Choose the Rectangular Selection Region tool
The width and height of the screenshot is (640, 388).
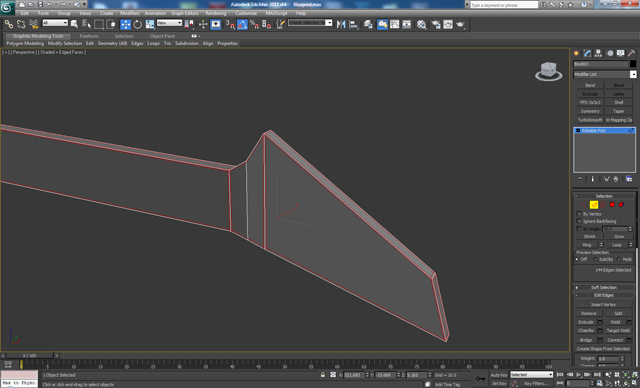click(98, 24)
